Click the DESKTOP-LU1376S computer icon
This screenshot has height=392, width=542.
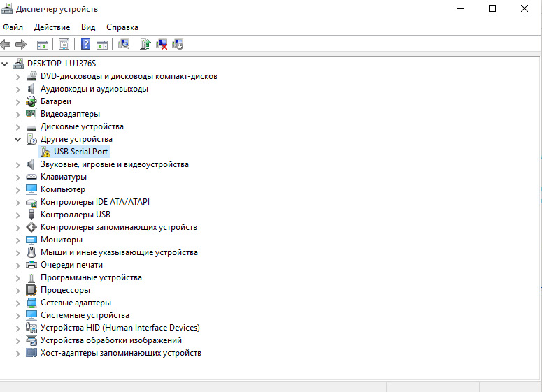(x=18, y=64)
